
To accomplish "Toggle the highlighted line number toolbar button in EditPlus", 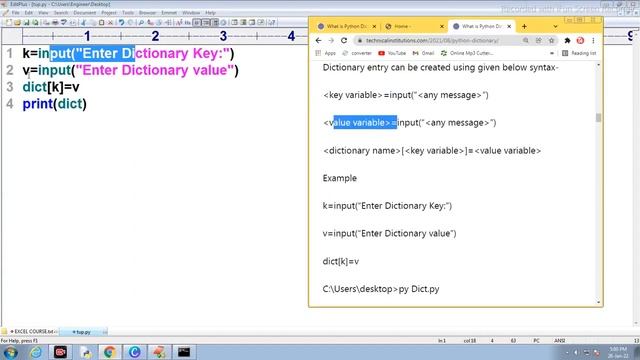I will [215, 22].
